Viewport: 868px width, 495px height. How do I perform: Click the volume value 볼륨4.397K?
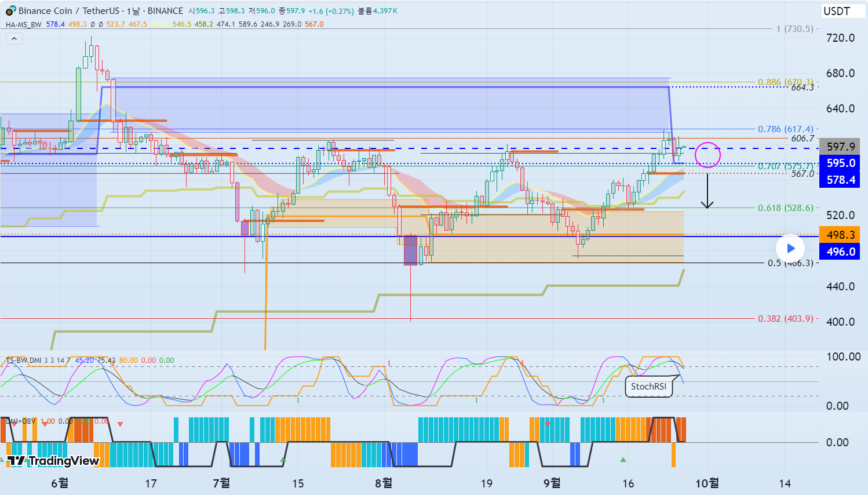[x=377, y=11]
